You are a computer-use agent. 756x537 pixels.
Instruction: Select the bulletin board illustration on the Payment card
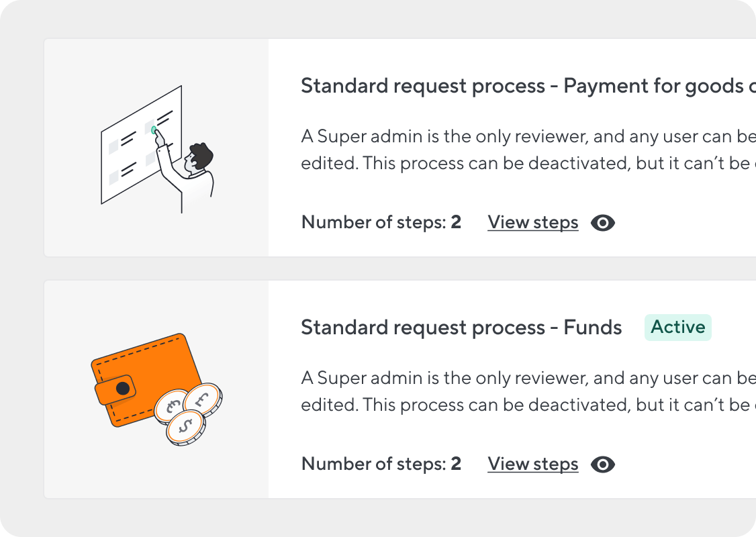[141, 144]
